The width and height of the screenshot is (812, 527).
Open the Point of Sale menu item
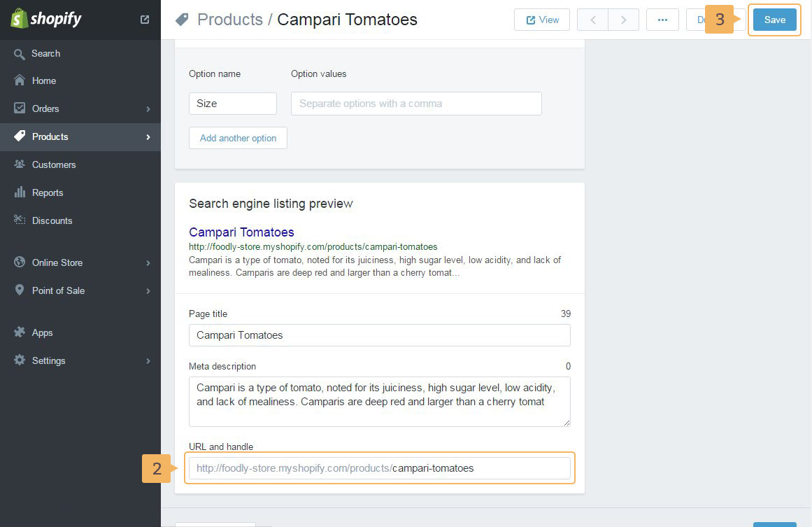(x=58, y=290)
